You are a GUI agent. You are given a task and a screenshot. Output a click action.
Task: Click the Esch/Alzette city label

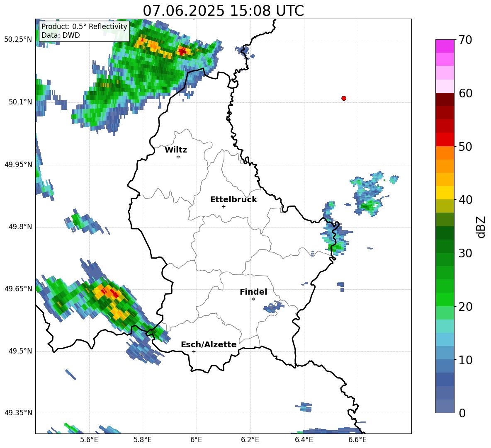(209, 344)
